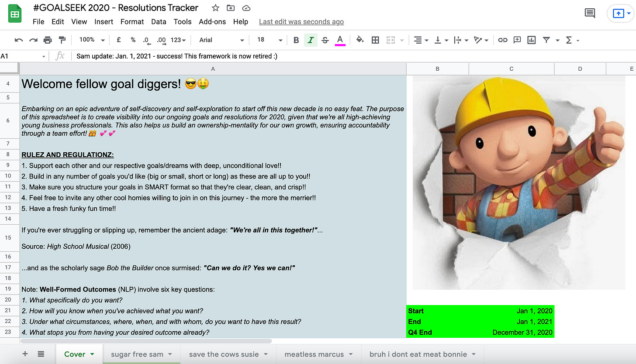Switch to meatless marcus tab
636x364 pixels.
click(319, 354)
